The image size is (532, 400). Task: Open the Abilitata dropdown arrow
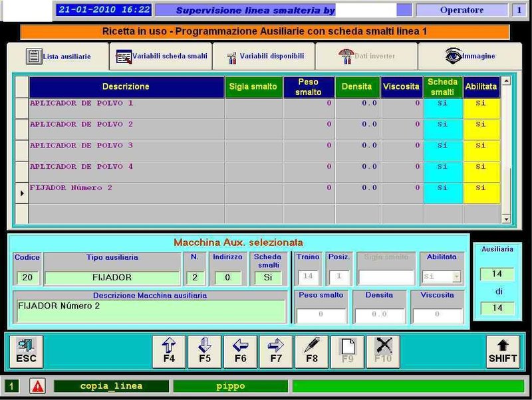(x=457, y=276)
